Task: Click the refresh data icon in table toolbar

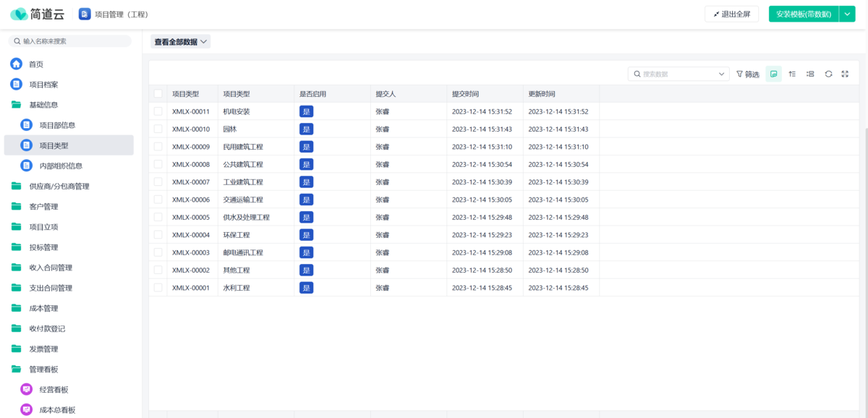Action: coord(828,74)
